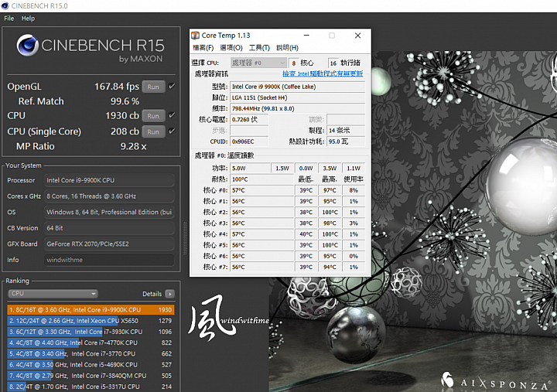Toggle the CPU (Single Core) test checkbox
Viewport: 557px width, 392px height.
point(172,131)
